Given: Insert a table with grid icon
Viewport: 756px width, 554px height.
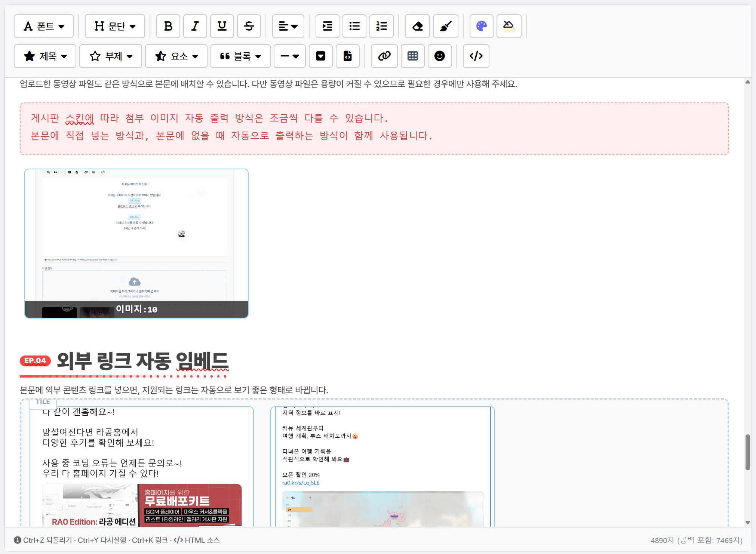Looking at the screenshot, I should pyautogui.click(x=413, y=56).
